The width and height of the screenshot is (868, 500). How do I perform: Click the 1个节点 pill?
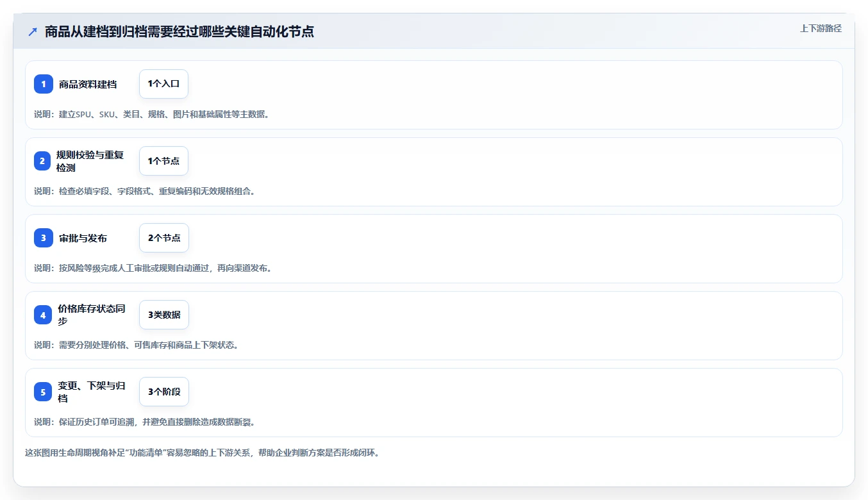[163, 161]
